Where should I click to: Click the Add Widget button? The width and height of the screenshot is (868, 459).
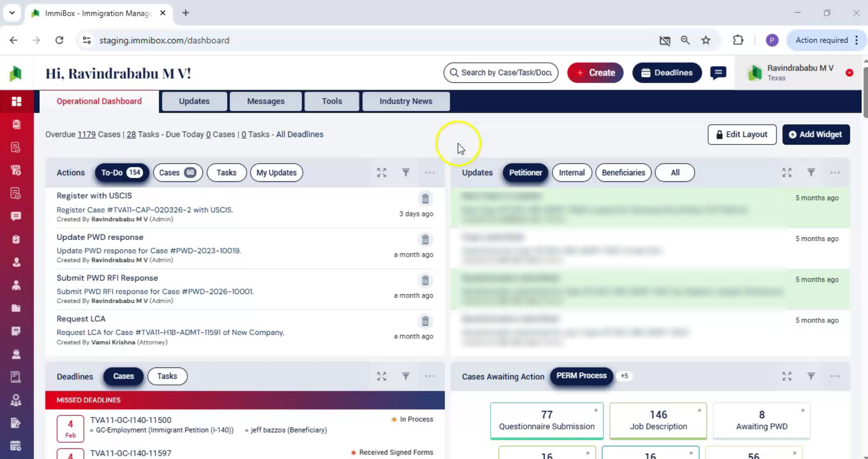(816, 134)
